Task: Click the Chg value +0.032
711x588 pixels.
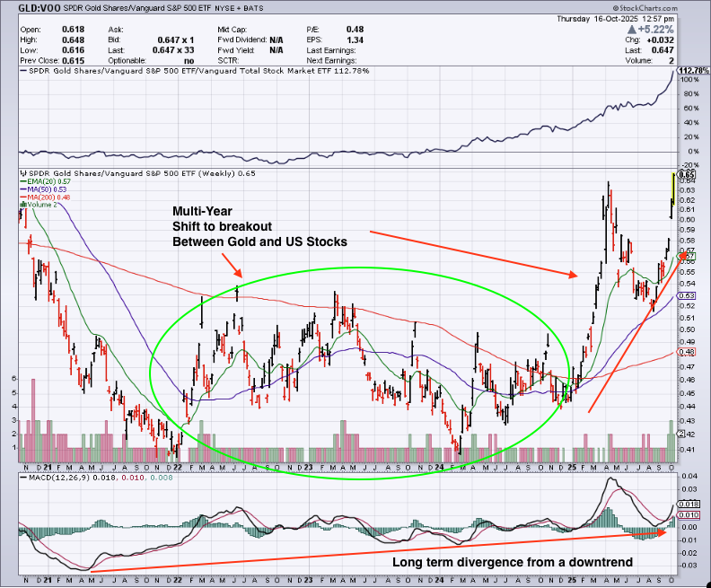Action: click(x=661, y=39)
